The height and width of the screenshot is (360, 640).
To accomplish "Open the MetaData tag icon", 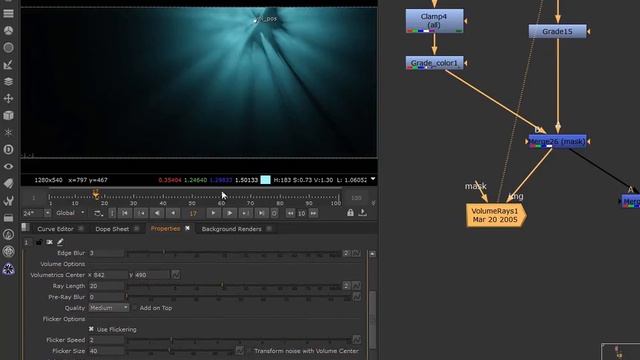I will click(x=8, y=183).
